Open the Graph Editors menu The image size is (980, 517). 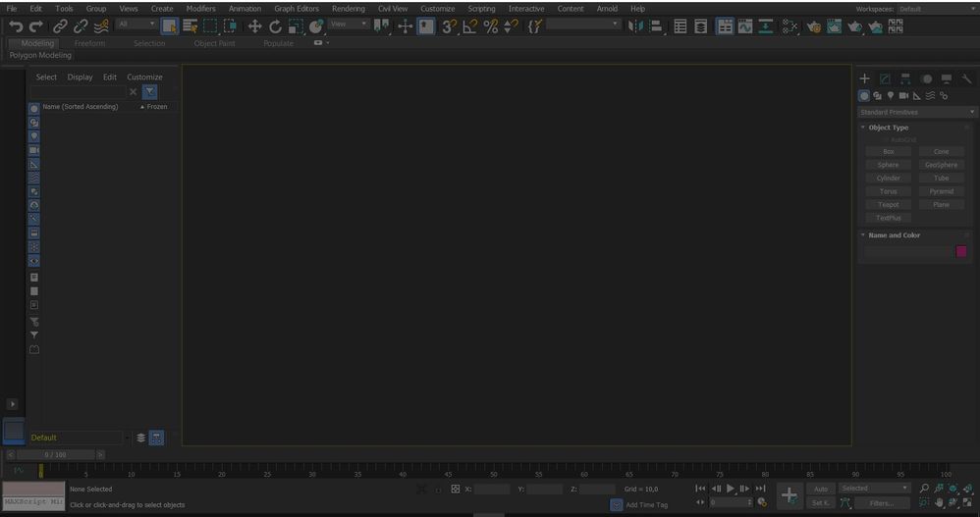tap(297, 9)
